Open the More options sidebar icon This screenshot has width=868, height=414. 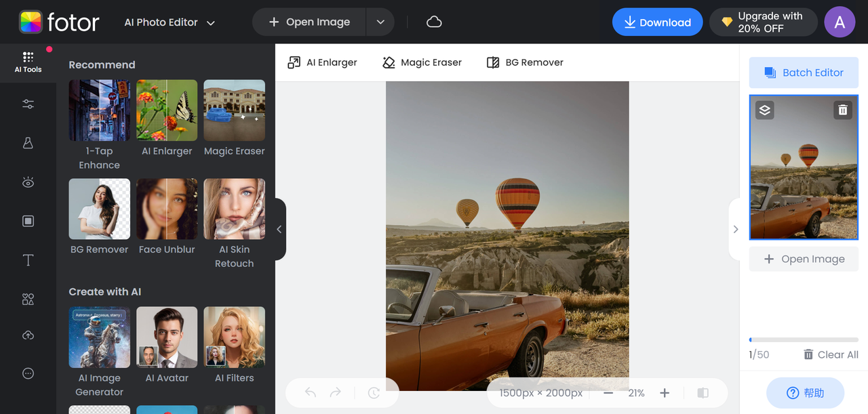tap(28, 373)
